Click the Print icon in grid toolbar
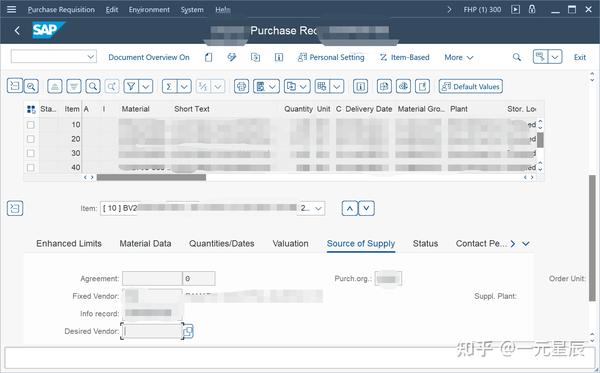 point(241,86)
